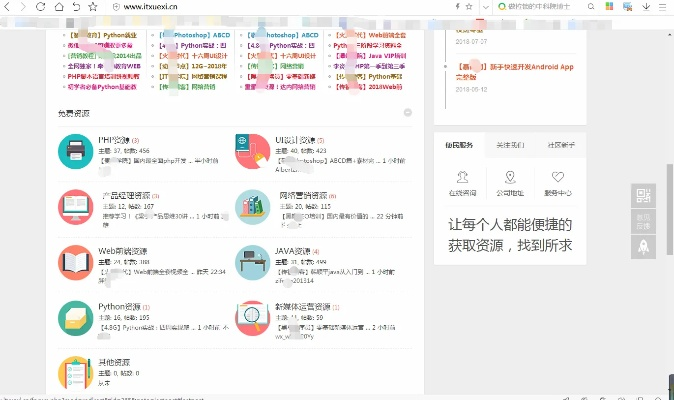The width and height of the screenshot is (674, 400).
Task: Open the 其他资源 forum link
Action: tap(114, 362)
